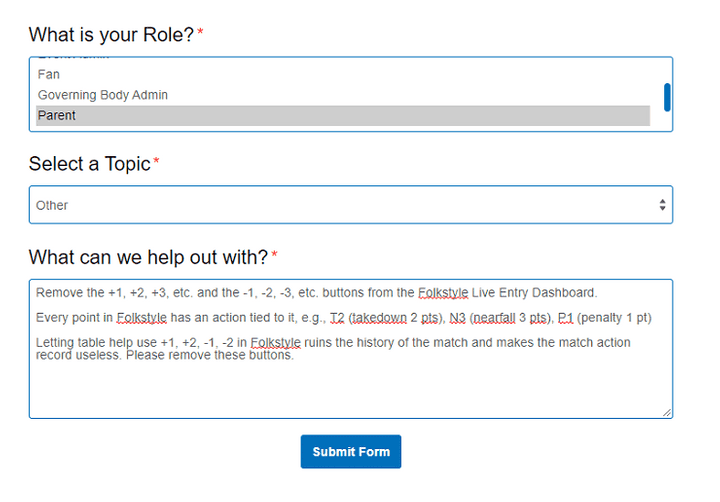The width and height of the screenshot is (720, 502).
Task: Click the textarea resize handle corner
Action: 667,412
